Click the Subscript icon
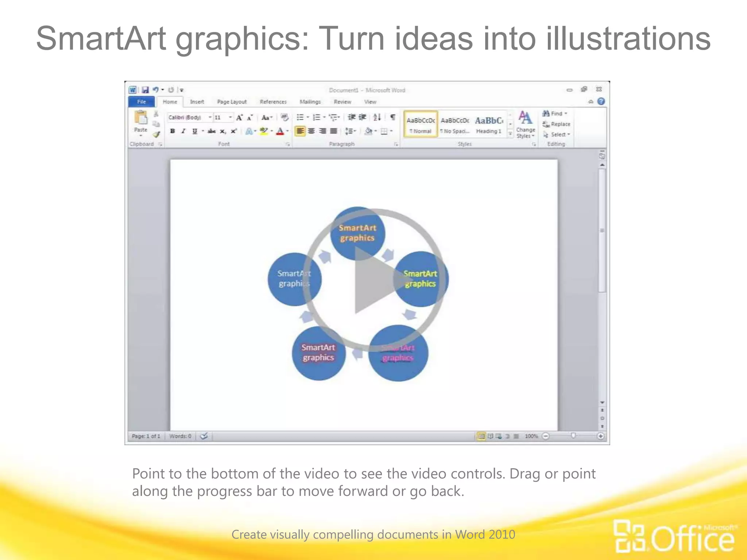This screenshot has height=560, width=747. coord(223,131)
